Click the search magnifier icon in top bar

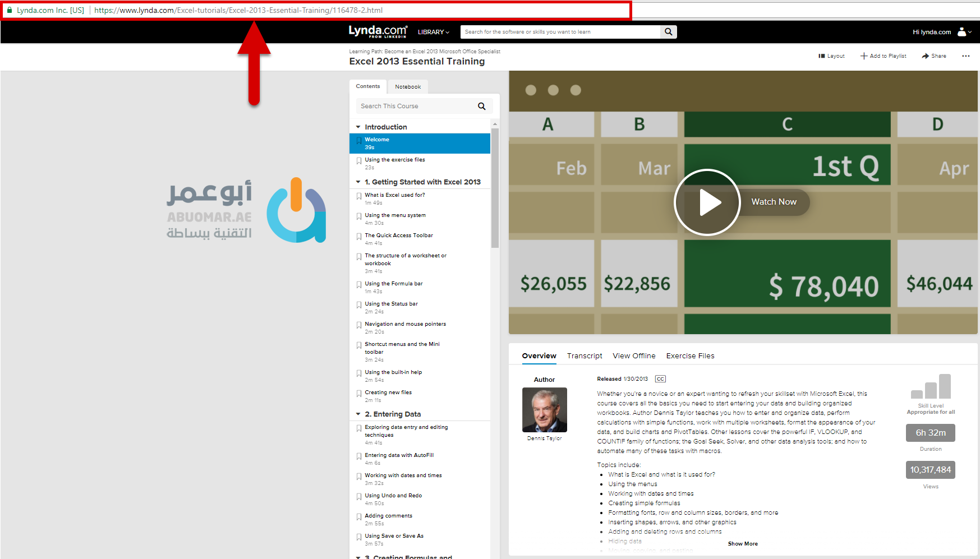[668, 32]
